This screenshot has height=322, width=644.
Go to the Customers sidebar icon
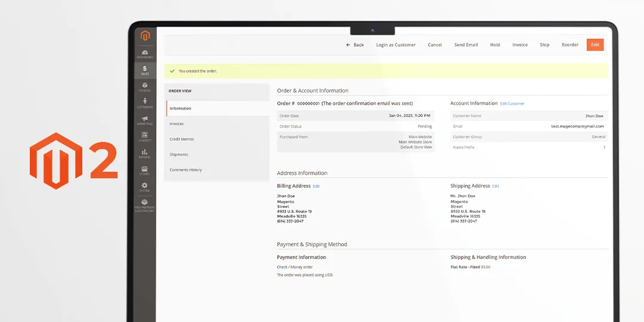coord(145,103)
